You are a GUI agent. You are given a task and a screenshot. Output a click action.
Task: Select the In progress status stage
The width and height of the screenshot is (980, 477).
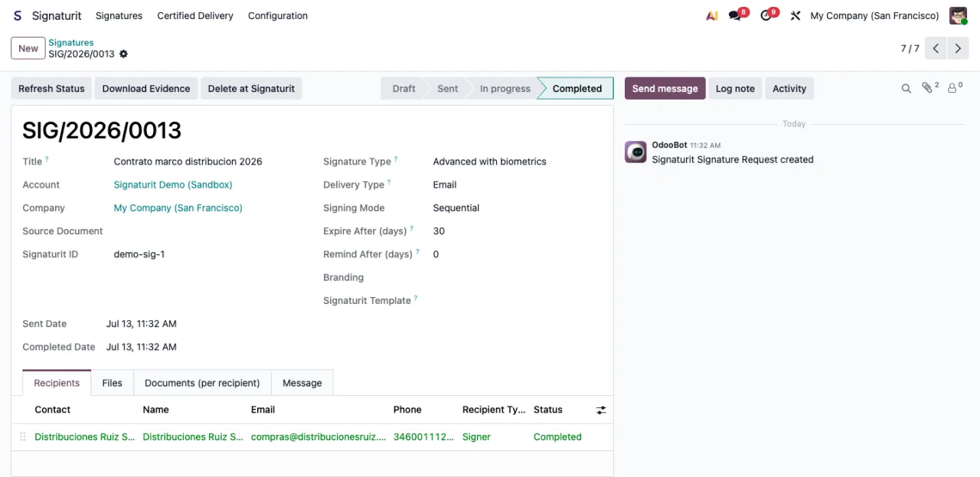(x=505, y=89)
